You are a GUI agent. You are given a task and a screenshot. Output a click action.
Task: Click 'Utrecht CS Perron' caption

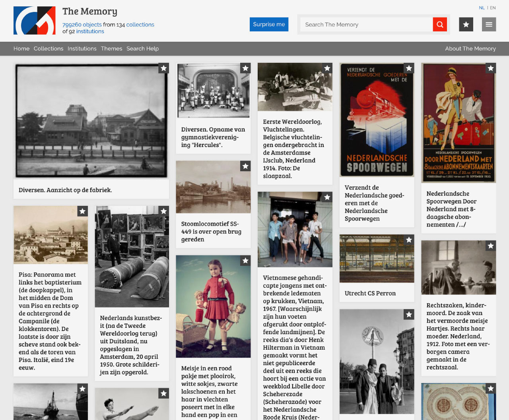coord(370,293)
